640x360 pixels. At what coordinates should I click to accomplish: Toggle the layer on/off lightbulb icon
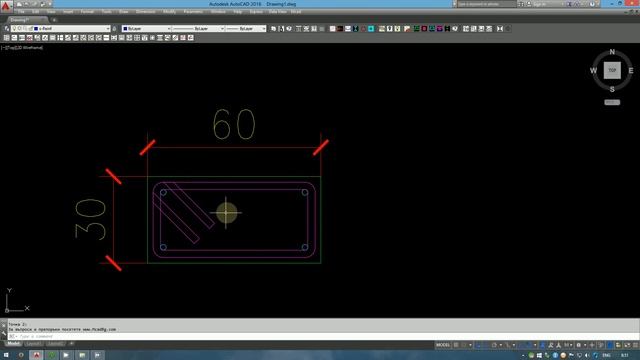tap(14, 29)
